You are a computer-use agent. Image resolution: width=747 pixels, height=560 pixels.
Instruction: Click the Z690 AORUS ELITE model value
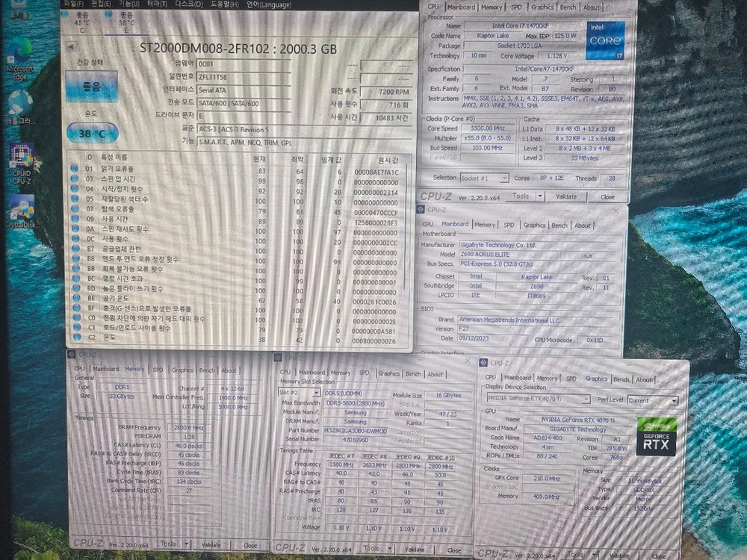[x=508, y=255]
